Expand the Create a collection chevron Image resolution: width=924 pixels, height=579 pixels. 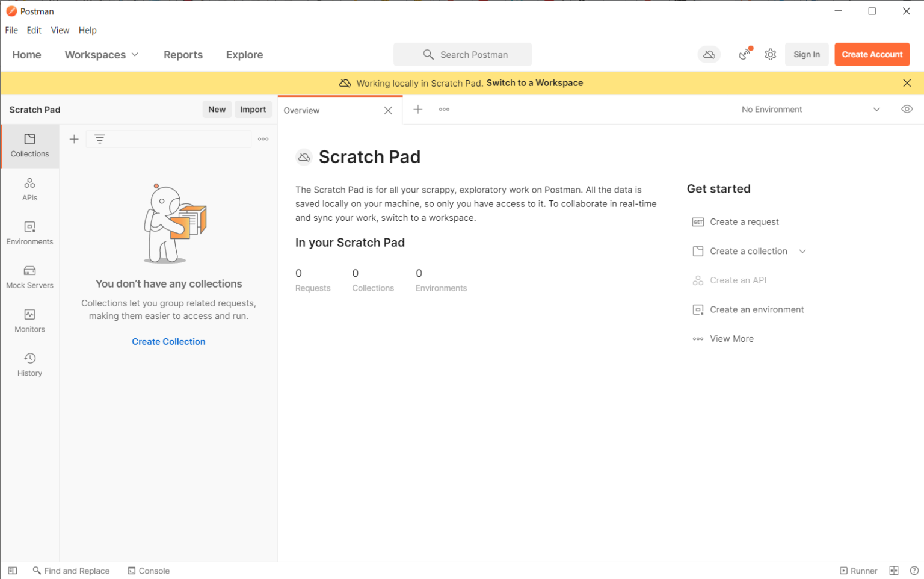(802, 251)
